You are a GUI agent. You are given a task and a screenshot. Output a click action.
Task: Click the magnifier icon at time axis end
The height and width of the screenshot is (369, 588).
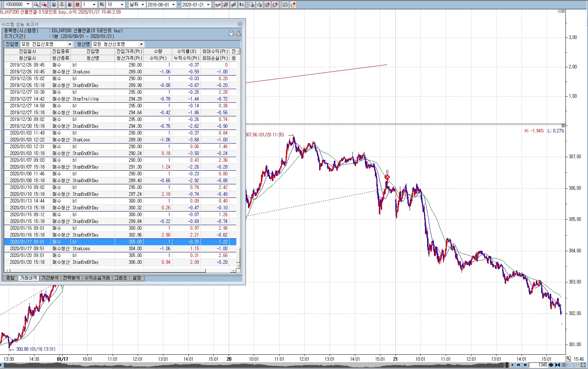click(568, 359)
